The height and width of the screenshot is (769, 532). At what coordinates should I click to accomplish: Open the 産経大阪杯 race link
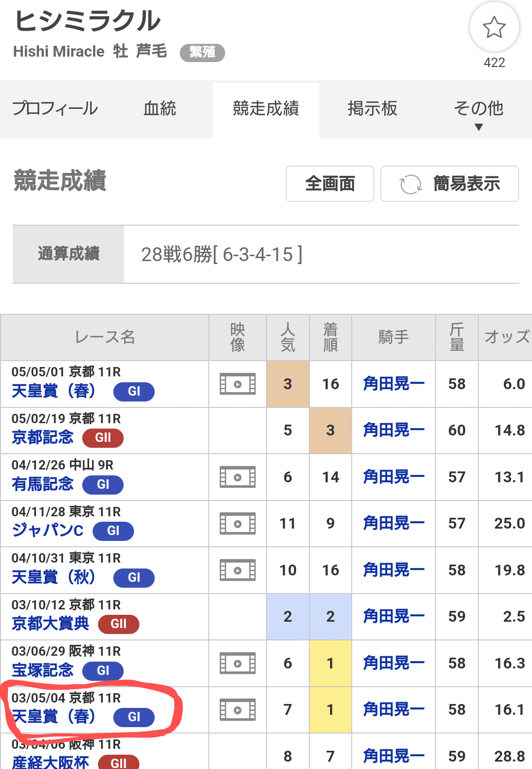point(50,762)
